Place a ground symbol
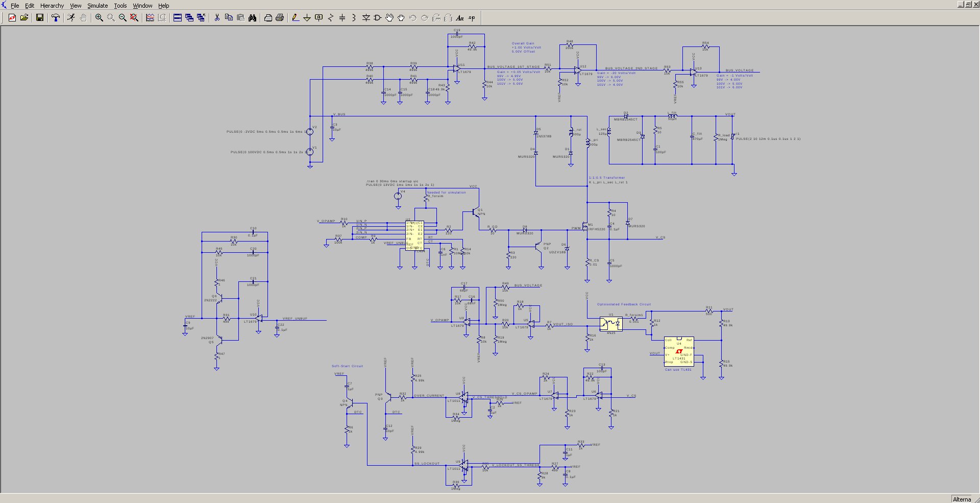Image resolution: width=980 pixels, height=503 pixels. [x=307, y=18]
